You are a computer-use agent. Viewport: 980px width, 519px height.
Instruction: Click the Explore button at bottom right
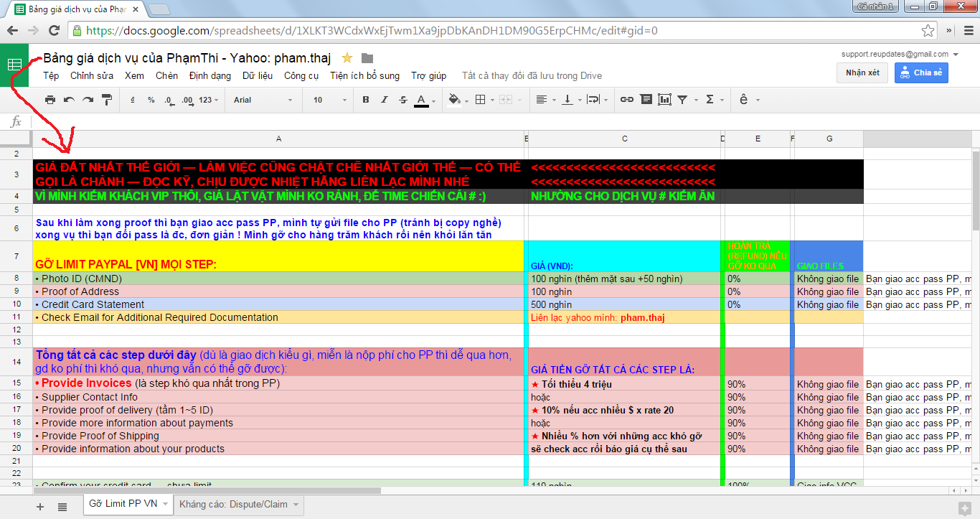[x=964, y=508]
